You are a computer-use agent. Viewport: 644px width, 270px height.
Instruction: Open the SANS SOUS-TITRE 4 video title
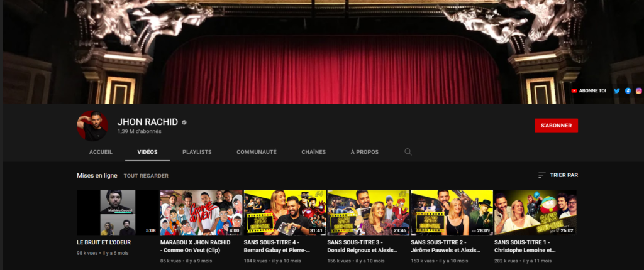pos(277,246)
